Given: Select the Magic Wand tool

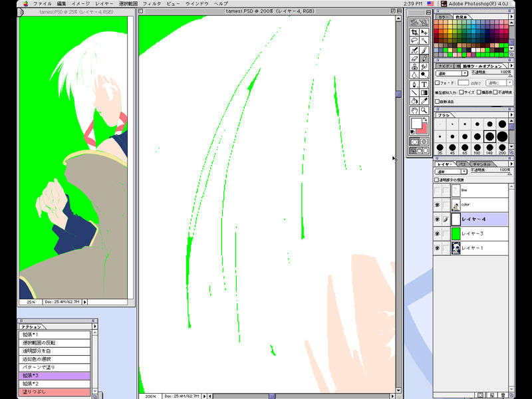Looking at the screenshot, I should (424, 41).
